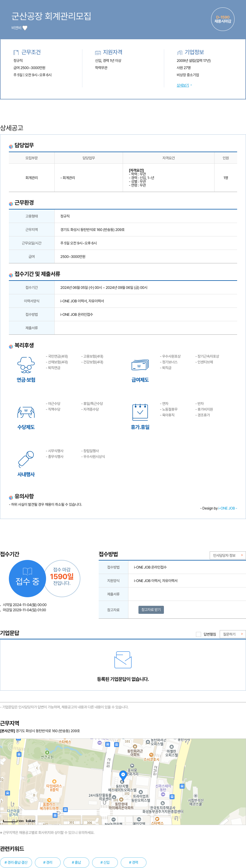
Task: Click the 참고자료 받기 download button
Action: coord(151,610)
